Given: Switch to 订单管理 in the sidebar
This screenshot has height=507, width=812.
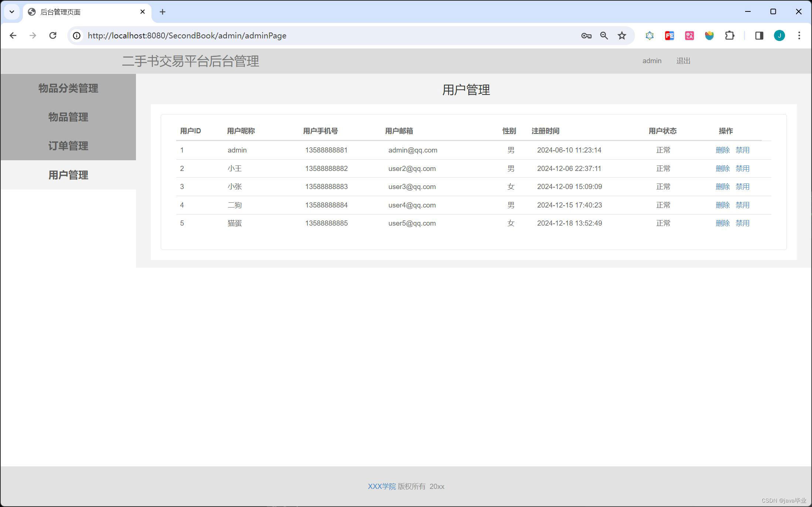Looking at the screenshot, I should click(68, 146).
